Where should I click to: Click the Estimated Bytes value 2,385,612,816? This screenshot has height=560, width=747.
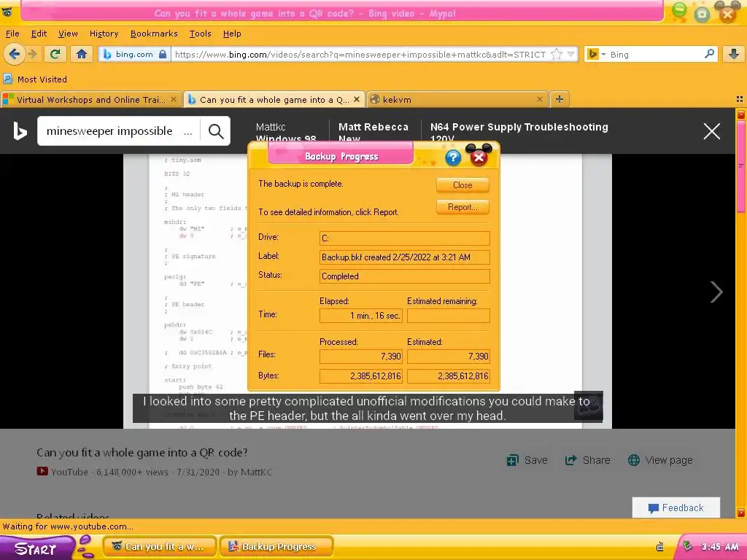(x=449, y=376)
